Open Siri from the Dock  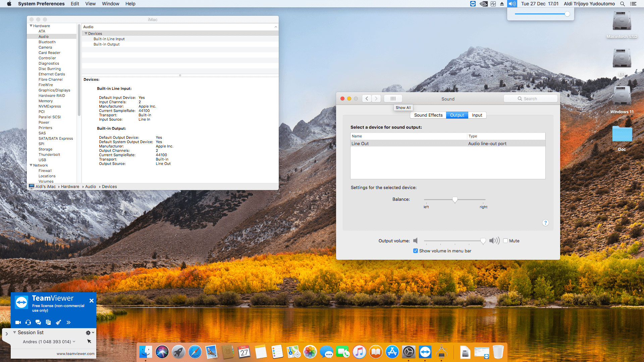162,352
